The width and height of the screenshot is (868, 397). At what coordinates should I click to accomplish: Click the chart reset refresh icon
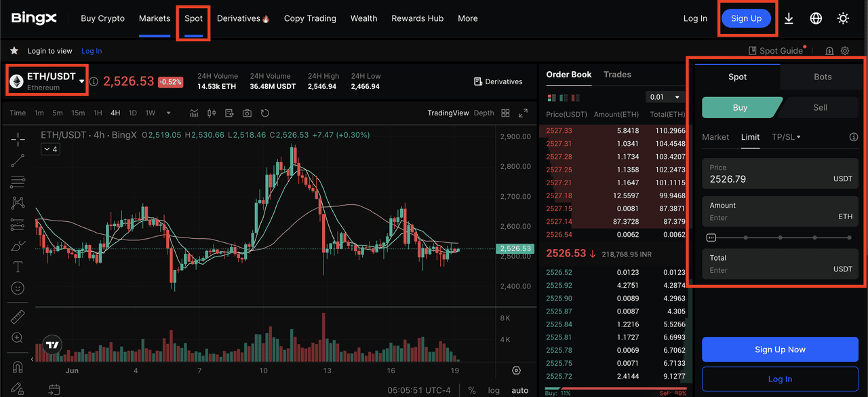[265, 113]
